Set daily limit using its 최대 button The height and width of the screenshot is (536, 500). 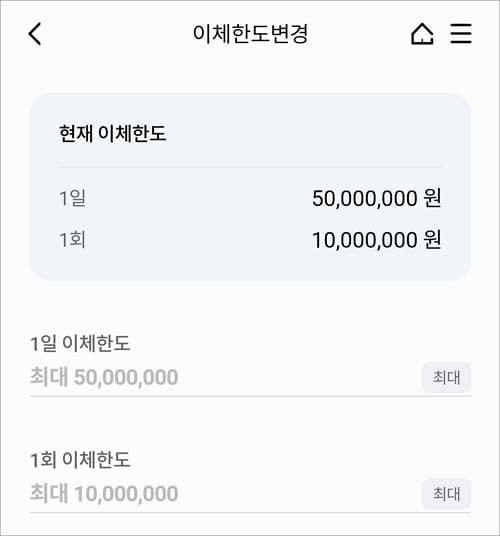(x=446, y=377)
